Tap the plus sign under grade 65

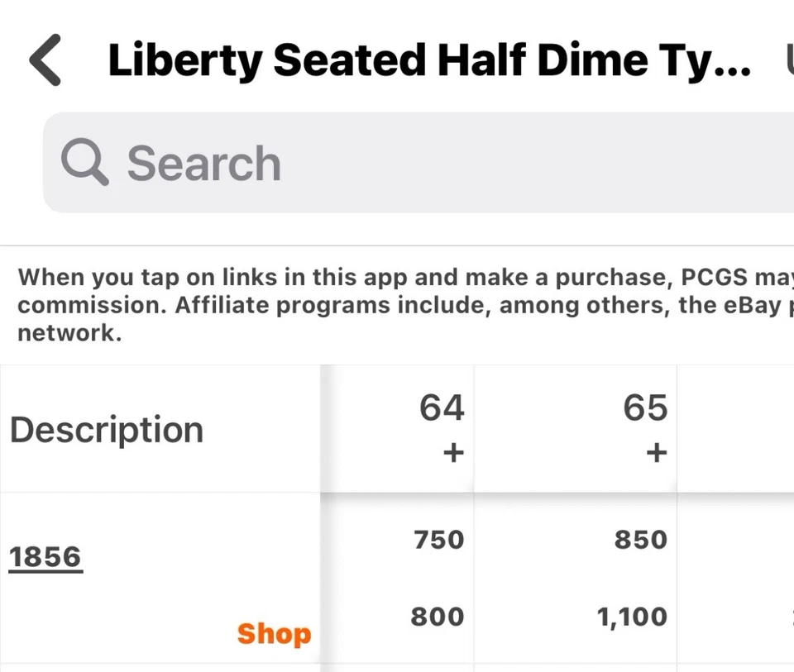pos(656,453)
